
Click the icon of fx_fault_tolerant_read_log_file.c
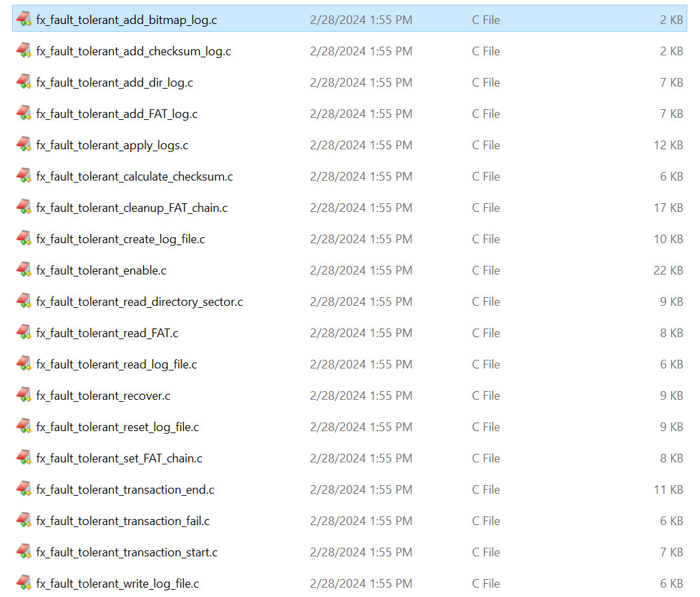pos(23,364)
